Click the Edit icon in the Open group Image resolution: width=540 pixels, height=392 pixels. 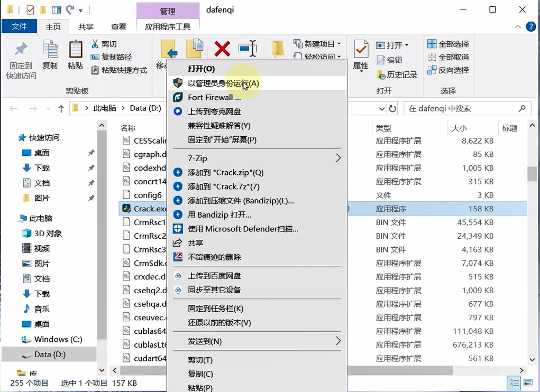coord(381,60)
